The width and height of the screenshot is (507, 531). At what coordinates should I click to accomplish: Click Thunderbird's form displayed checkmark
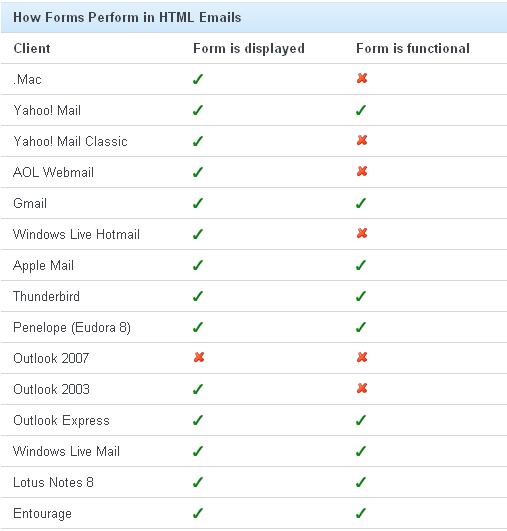tap(198, 296)
